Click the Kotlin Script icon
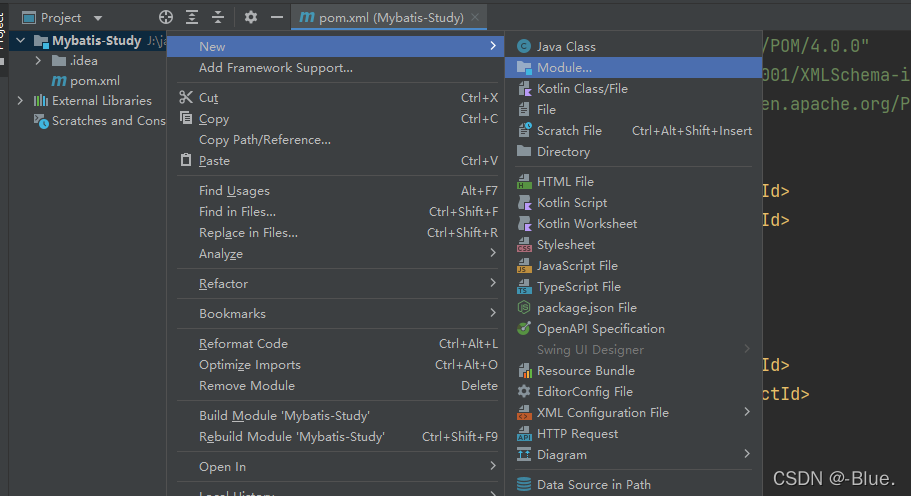 click(x=524, y=203)
